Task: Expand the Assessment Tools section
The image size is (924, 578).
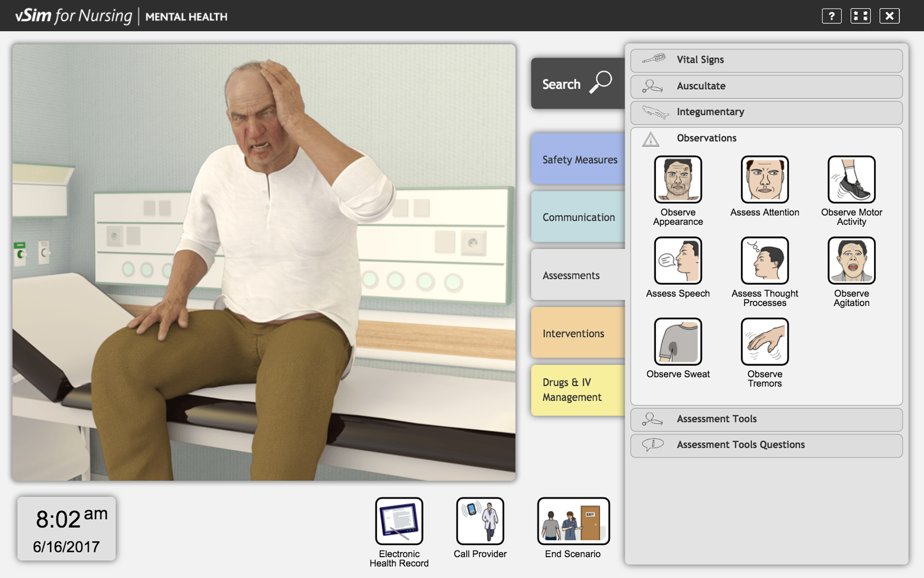Action: [x=766, y=419]
